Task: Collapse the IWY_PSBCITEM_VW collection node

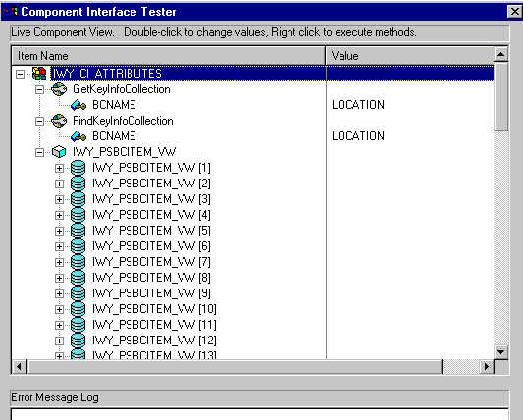Action: click(39, 152)
